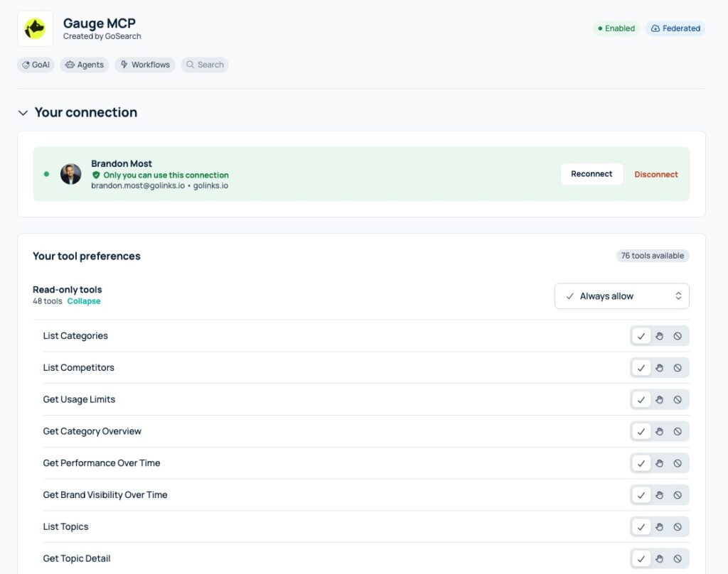728x574 pixels.
Task: Set Get Usage Limits to require approval (hand icon)
Action: [659, 399]
